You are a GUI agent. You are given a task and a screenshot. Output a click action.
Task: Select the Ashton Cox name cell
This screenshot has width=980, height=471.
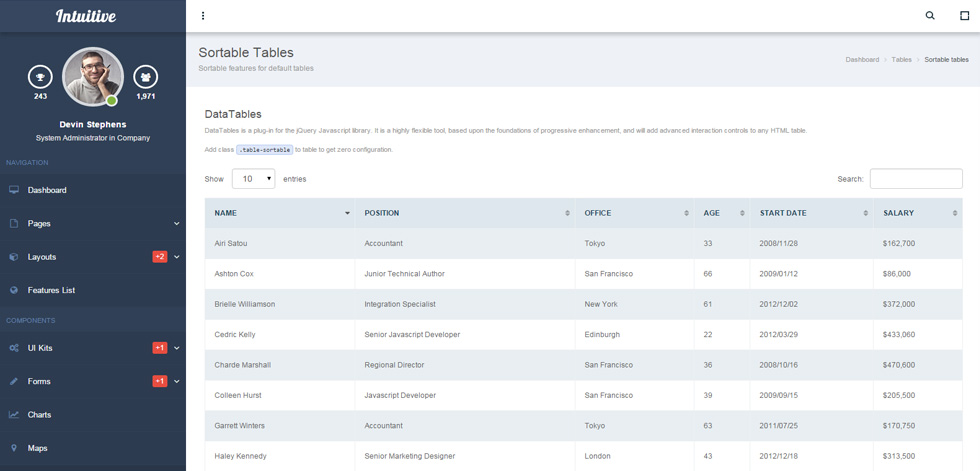[x=279, y=274]
